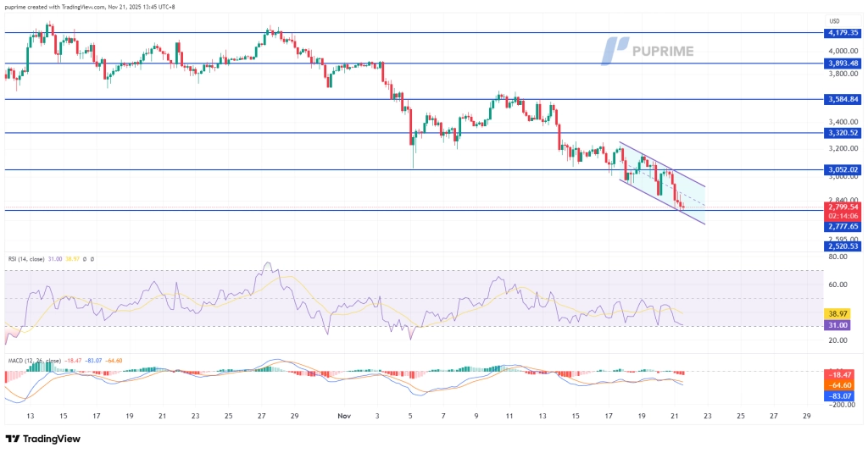The height and width of the screenshot is (453, 868).
Task: Open the USD currency selector
Action: click(x=835, y=21)
